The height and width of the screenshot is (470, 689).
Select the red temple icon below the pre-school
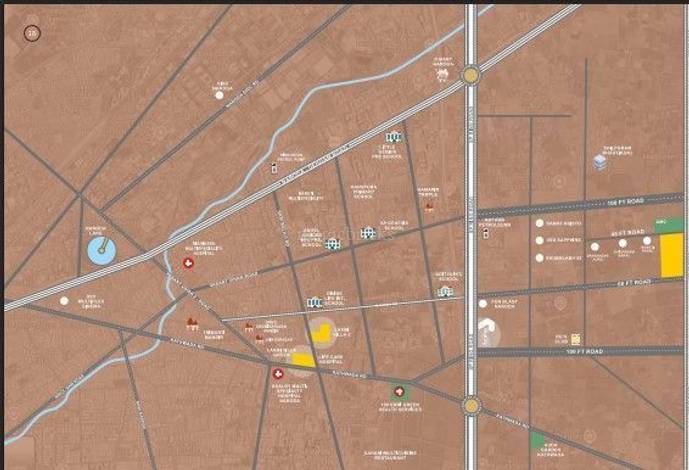pyautogui.click(x=429, y=207)
